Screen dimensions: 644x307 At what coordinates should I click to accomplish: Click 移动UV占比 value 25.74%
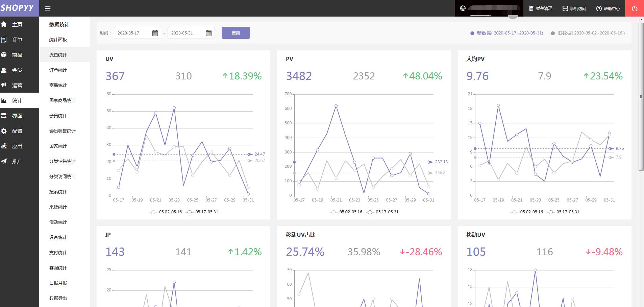pyautogui.click(x=305, y=252)
